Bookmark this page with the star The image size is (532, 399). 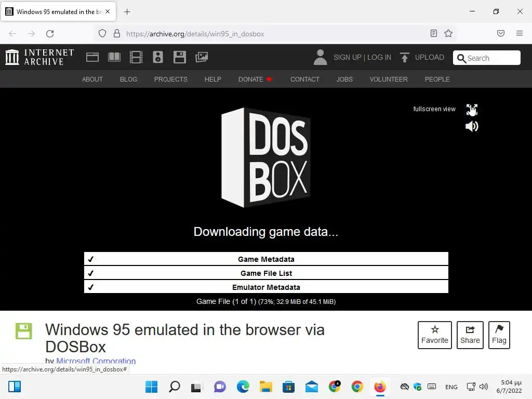(448, 33)
